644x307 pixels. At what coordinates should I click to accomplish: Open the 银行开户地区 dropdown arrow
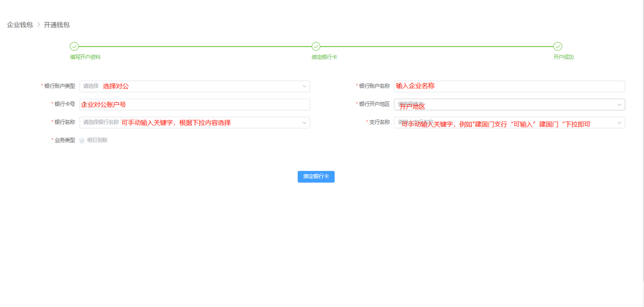(619, 105)
